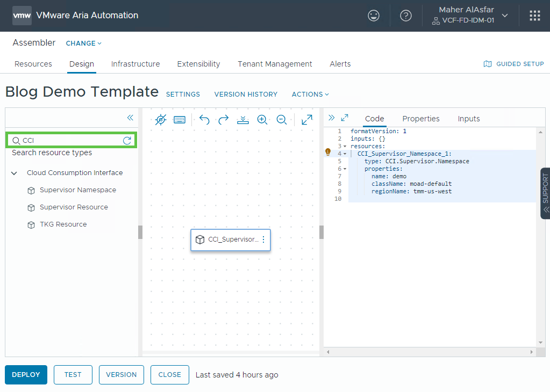Toggle the connector visibility icon on canvas toolbar
Screen dimensions: 550x392
tap(160, 120)
